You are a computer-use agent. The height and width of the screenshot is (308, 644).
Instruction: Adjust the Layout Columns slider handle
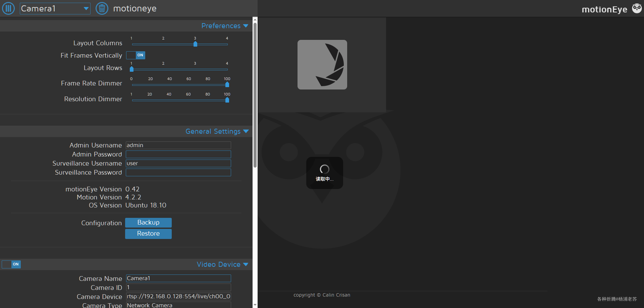[195, 44]
